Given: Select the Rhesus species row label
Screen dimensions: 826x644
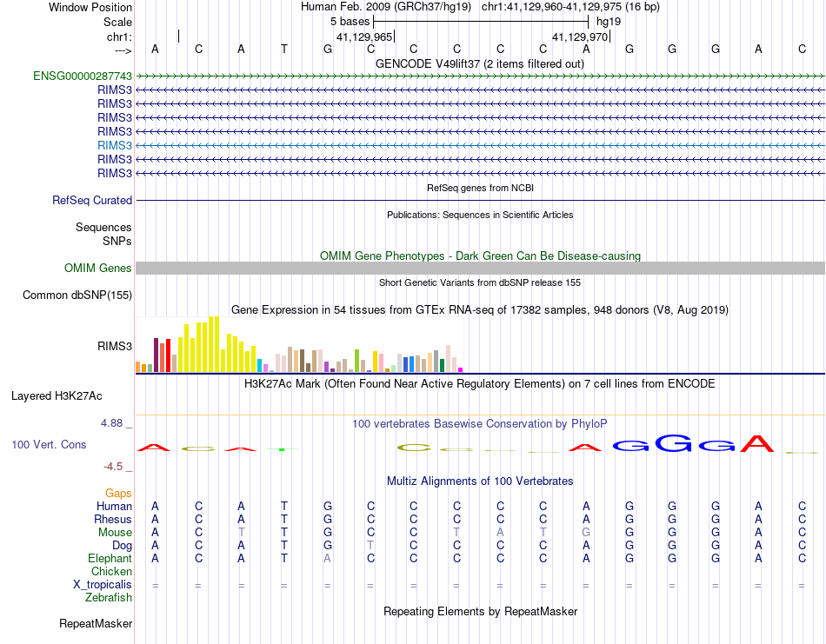Looking at the screenshot, I should coord(113,519).
